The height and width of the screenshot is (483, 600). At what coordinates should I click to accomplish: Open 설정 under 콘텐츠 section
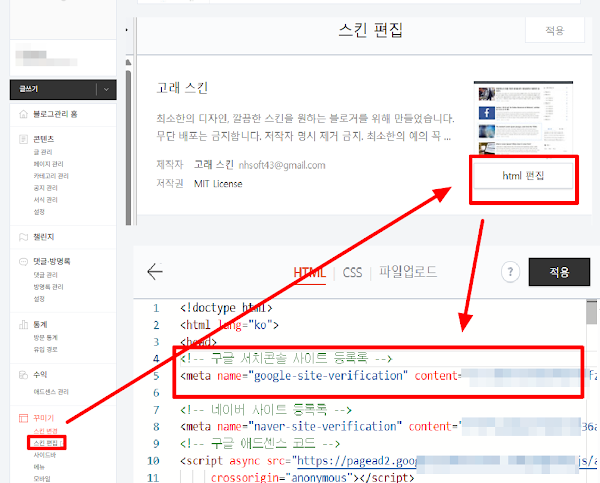[39, 211]
